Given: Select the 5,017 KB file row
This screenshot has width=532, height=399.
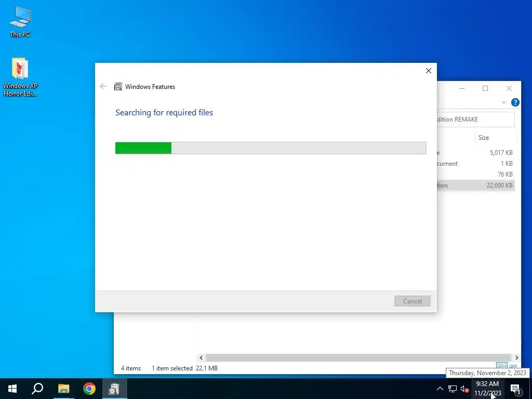Looking at the screenshot, I should [476, 153].
